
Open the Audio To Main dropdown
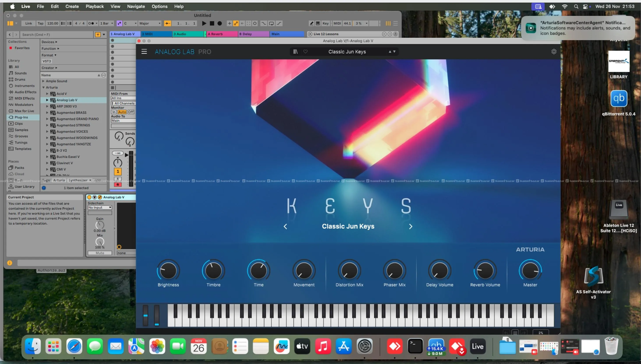(x=123, y=120)
